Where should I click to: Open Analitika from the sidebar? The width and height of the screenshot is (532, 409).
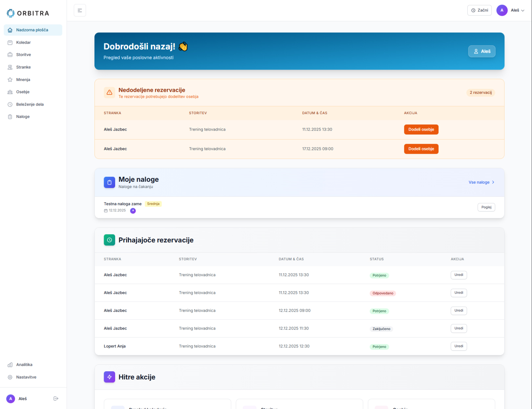(x=24, y=365)
